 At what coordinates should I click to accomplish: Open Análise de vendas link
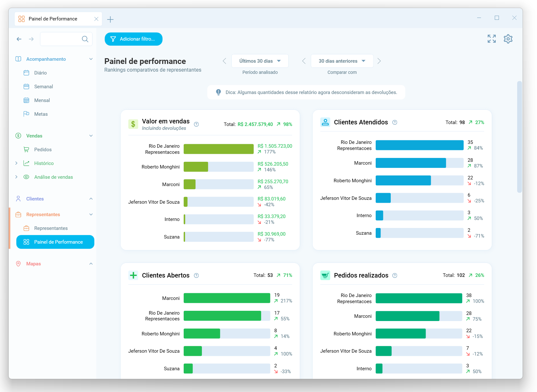53,177
